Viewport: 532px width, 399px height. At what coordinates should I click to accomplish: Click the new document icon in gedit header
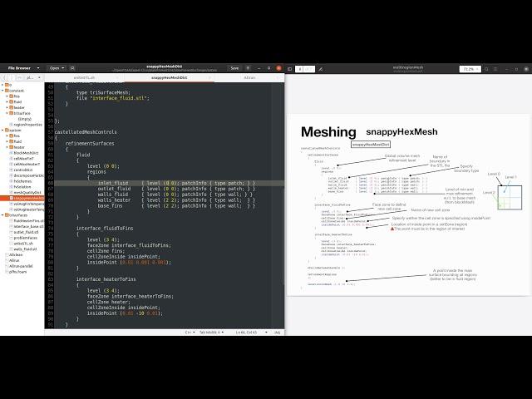[72, 68]
